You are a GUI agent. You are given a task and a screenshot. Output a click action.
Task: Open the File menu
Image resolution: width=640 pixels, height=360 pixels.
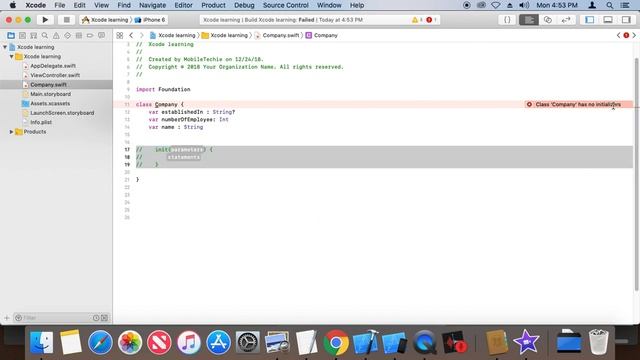coord(60,5)
